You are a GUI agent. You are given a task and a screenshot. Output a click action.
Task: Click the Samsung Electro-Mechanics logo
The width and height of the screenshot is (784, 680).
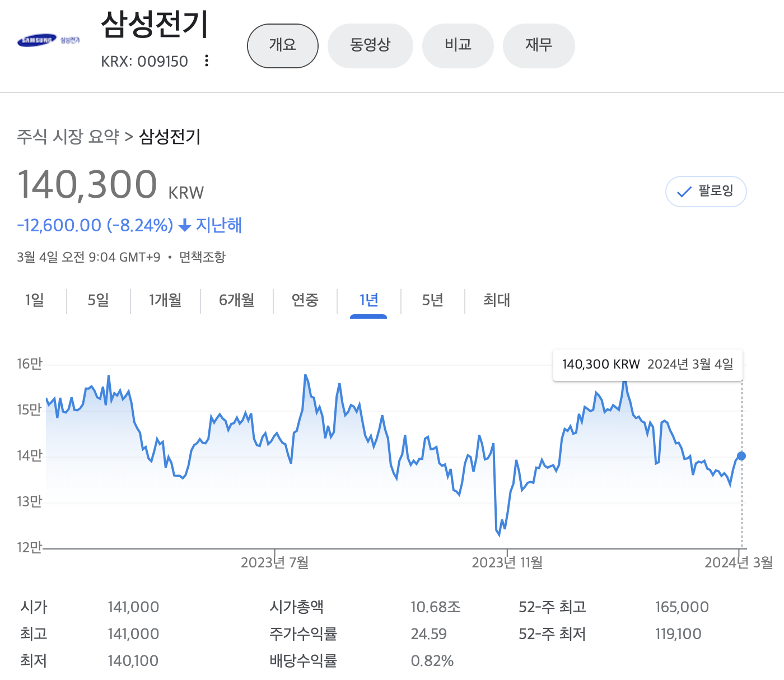[x=49, y=40]
